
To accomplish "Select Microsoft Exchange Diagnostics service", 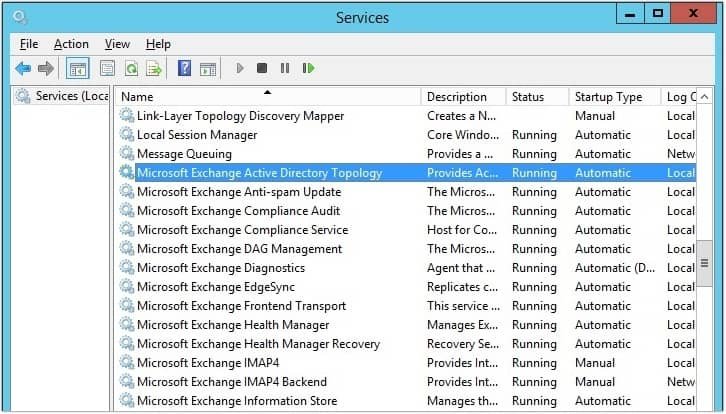I will point(407,268).
